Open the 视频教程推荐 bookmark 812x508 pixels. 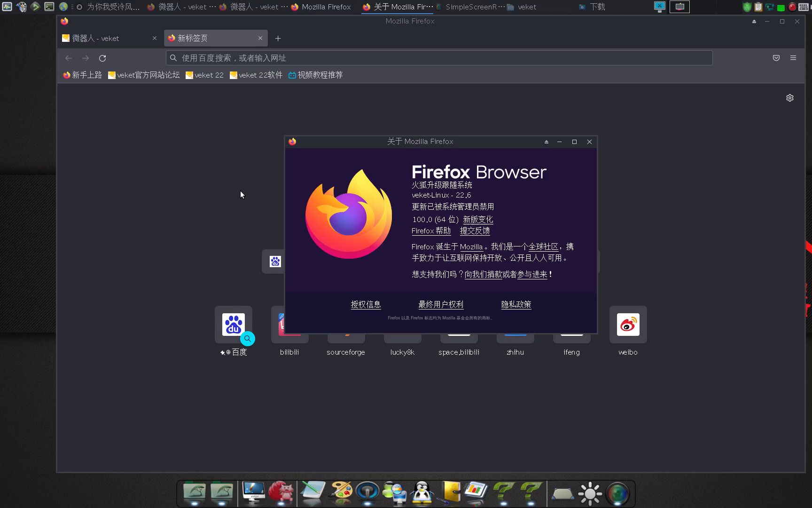click(315, 75)
